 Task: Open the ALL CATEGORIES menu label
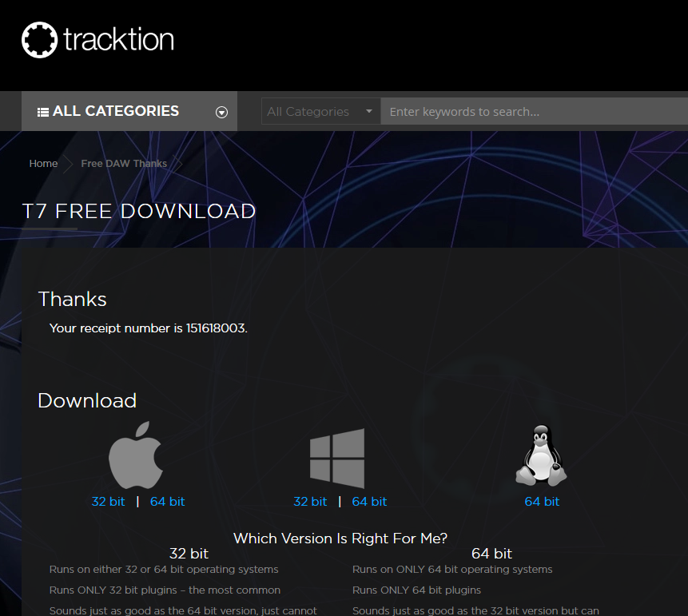point(116,111)
